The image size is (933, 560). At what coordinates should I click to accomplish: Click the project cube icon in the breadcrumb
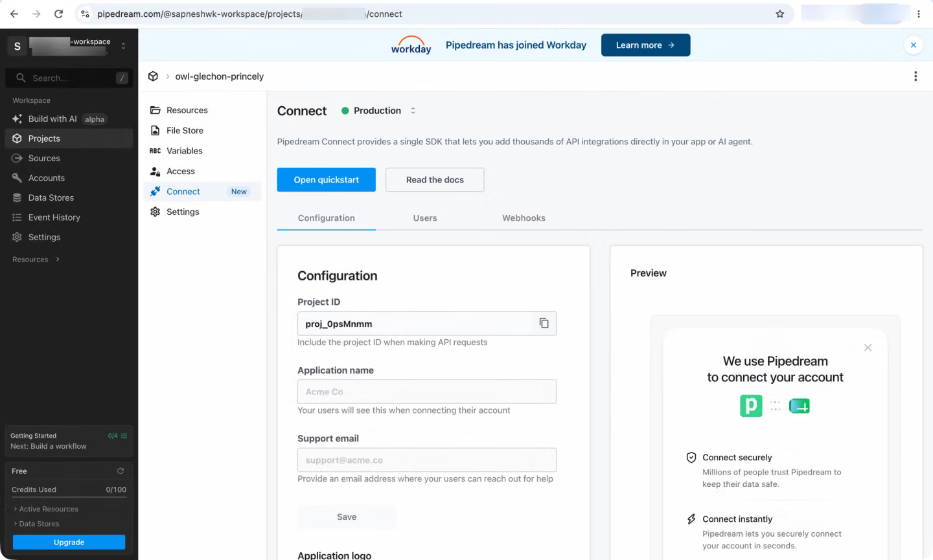coord(153,76)
